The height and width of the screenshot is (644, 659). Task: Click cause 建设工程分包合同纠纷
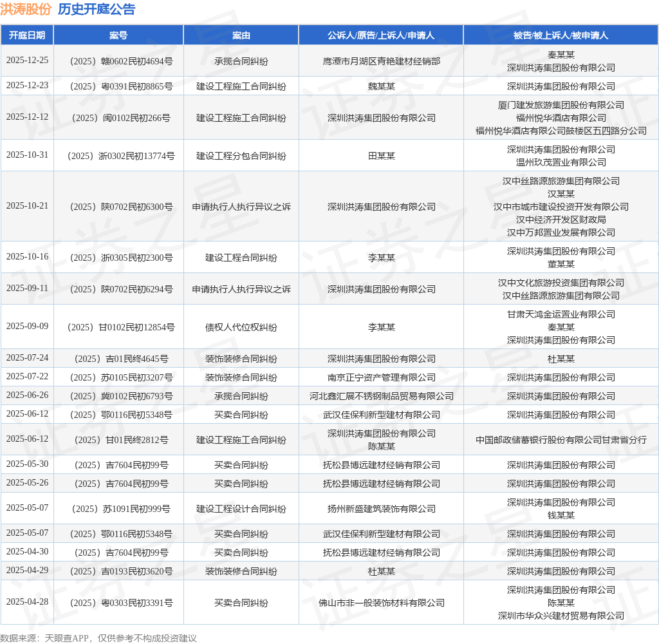(241, 156)
